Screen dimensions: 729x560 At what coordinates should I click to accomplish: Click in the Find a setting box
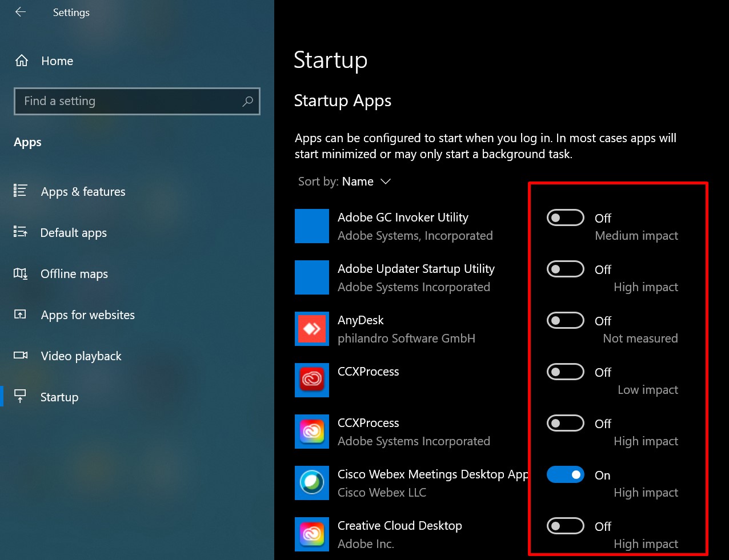click(x=137, y=101)
